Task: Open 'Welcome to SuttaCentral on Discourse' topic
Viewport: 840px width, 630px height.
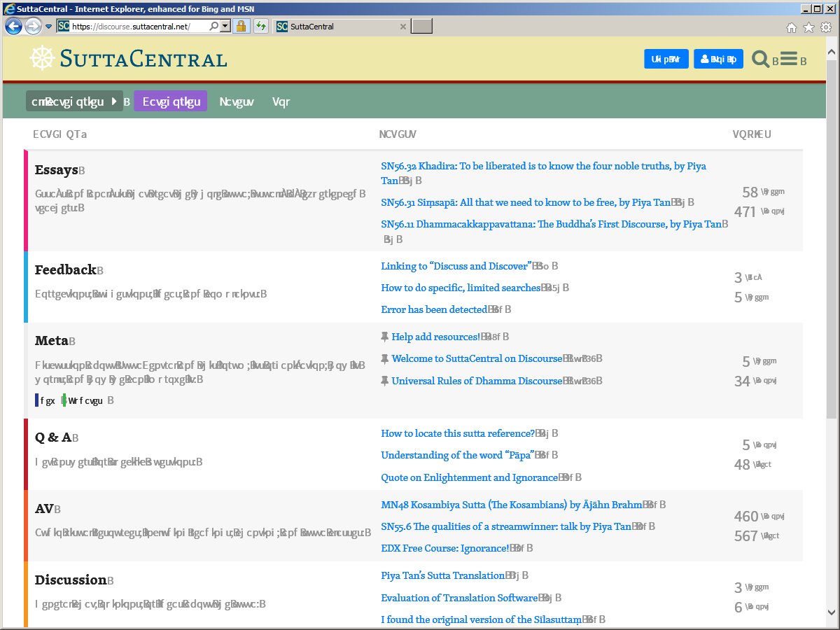Action: [477, 359]
